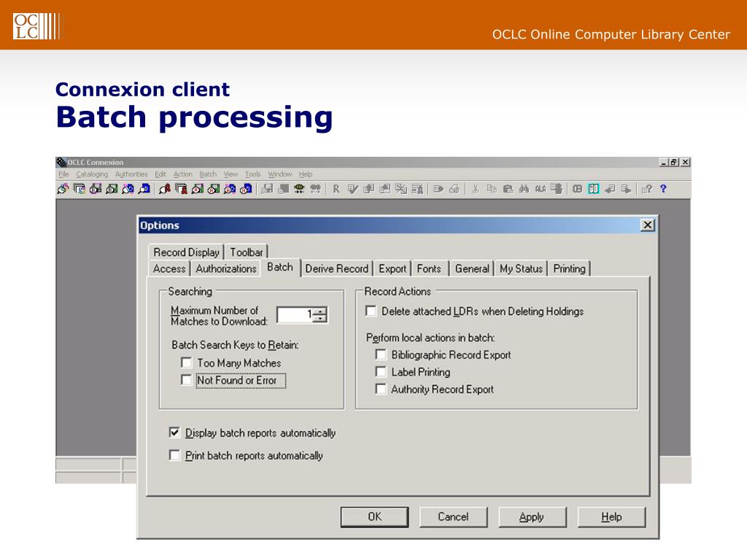Image resolution: width=747 pixels, height=560 pixels.
Task: Click the OK button
Action: 374,517
